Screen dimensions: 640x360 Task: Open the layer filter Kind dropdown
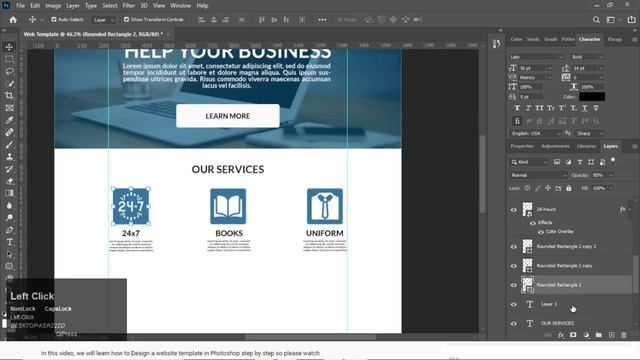[529, 162]
